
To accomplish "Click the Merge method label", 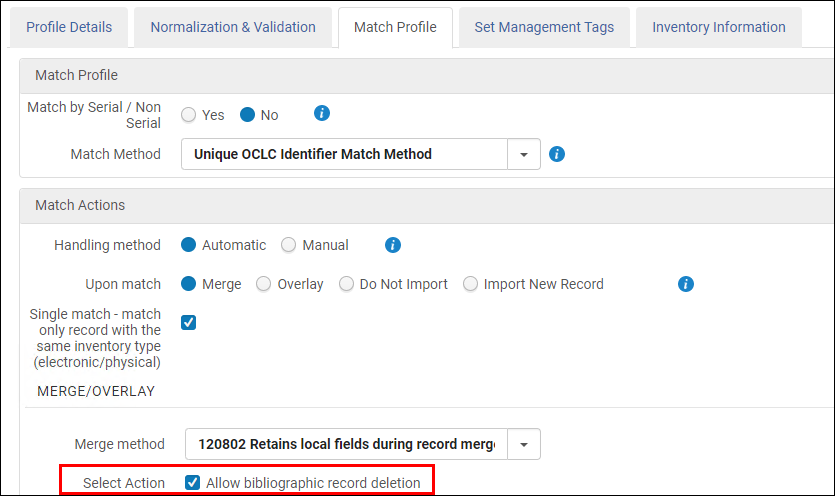I will click(x=119, y=444).
